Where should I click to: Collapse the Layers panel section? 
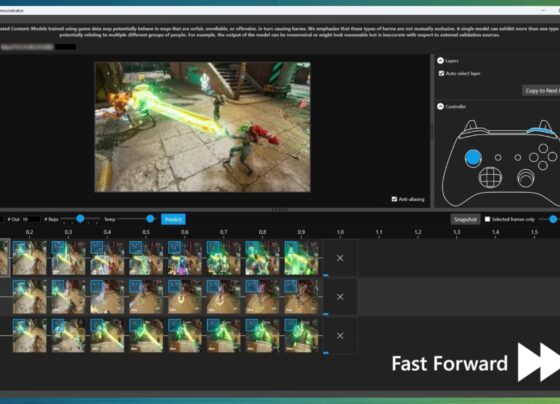point(440,61)
